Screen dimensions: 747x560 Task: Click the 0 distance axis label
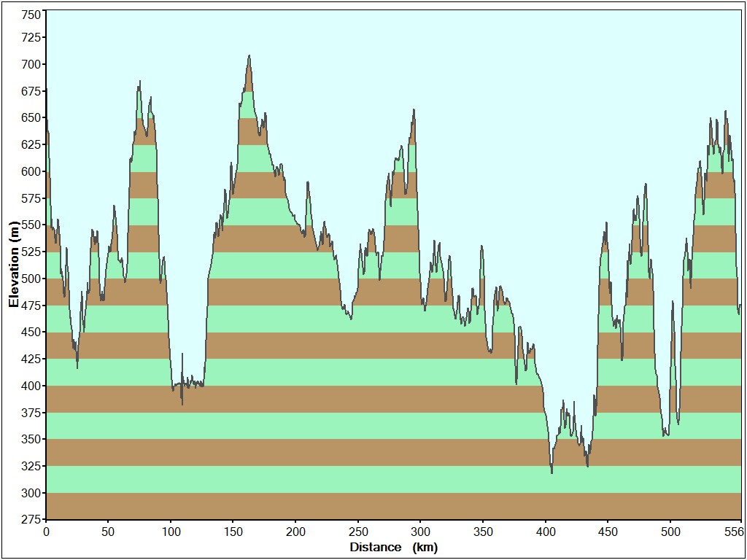pos(46,532)
